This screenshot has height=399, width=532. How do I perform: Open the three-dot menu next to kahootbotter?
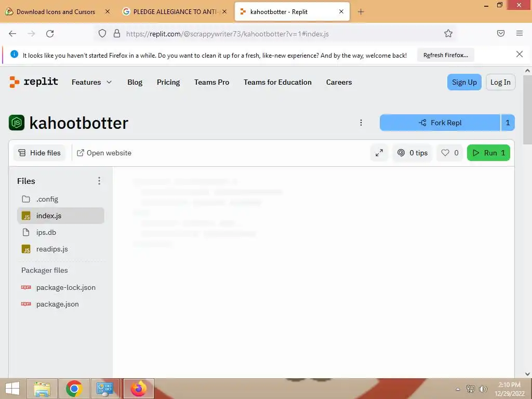361,123
